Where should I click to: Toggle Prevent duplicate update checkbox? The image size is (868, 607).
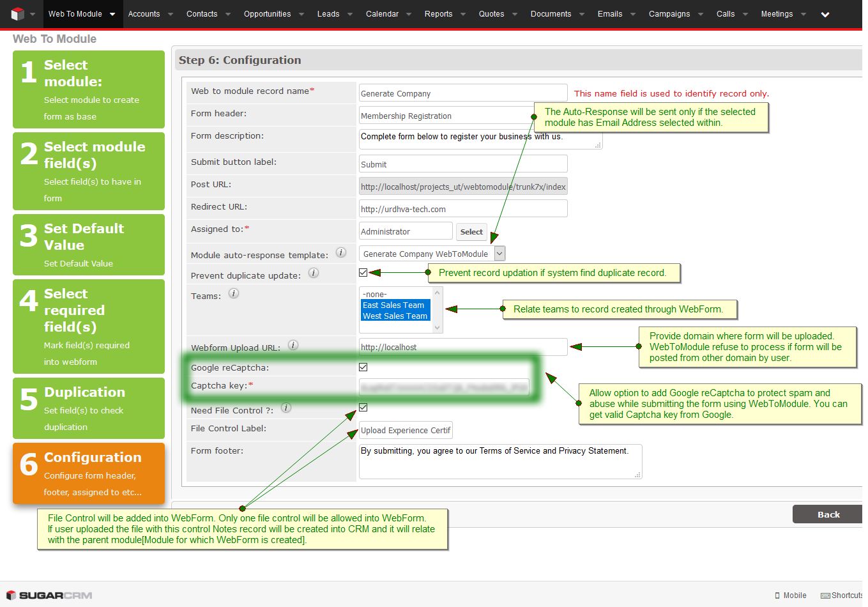363,272
